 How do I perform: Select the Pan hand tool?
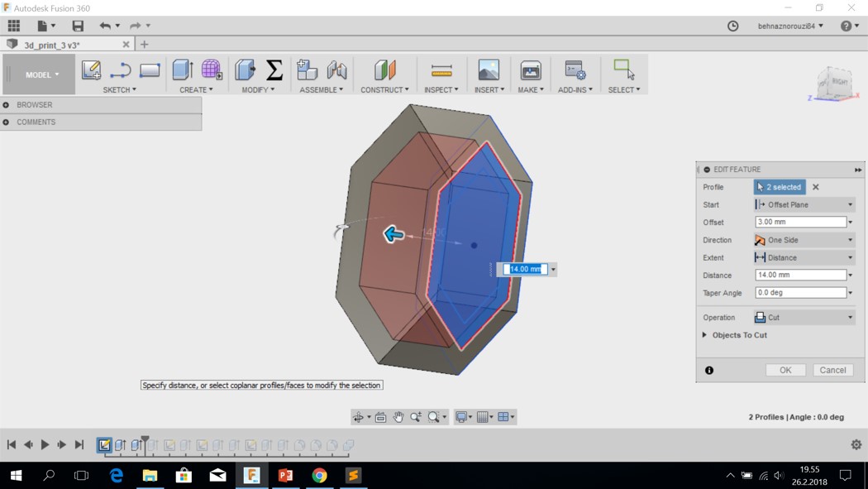[398, 417]
